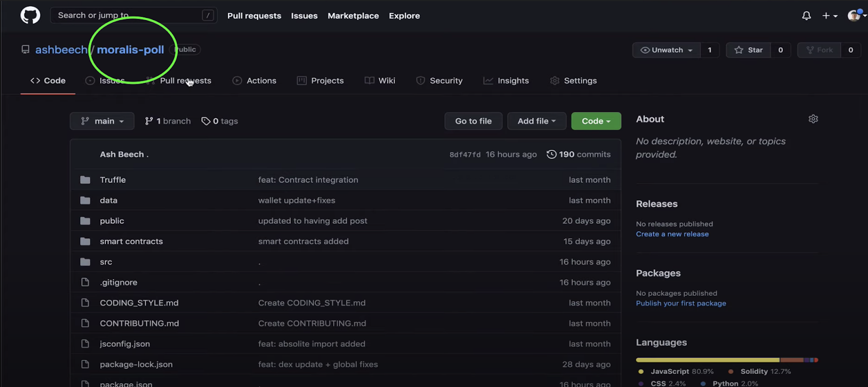Open the Pull requests repository tab
The width and height of the screenshot is (868, 387).
(x=179, y=80)
